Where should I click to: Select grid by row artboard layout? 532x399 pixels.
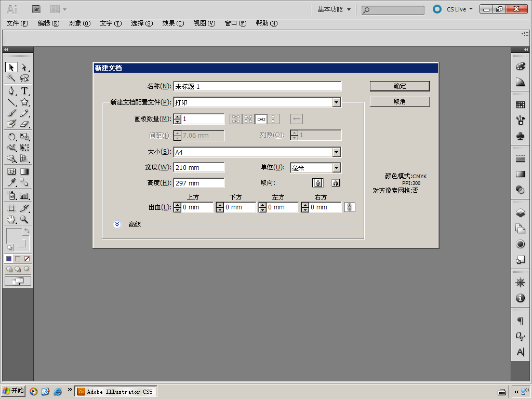(236, 119)
